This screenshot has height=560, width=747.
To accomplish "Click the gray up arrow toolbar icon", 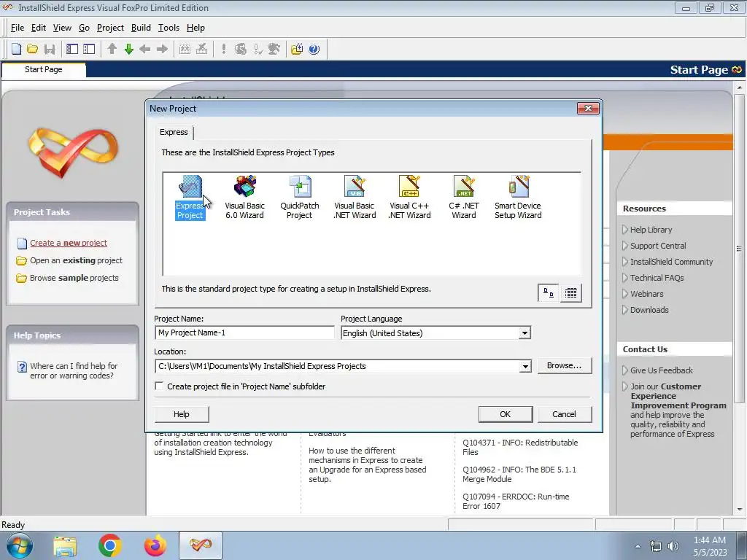I will click(x=112, y=49).
